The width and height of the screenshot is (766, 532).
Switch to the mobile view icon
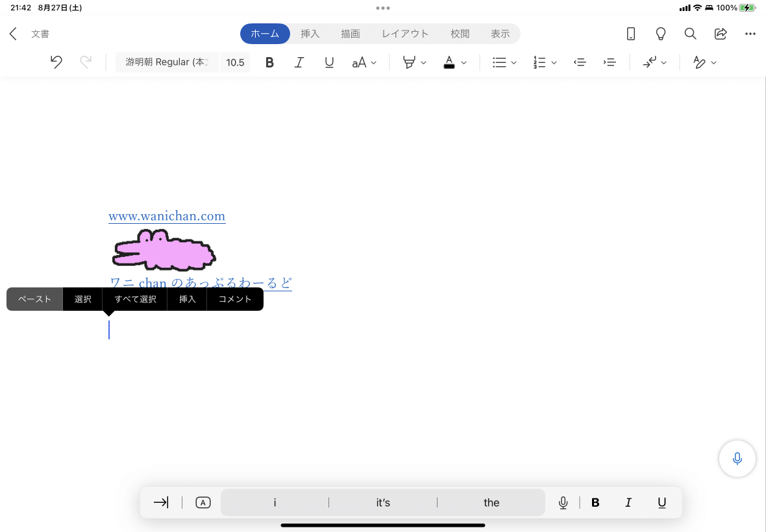coord(631,34)
